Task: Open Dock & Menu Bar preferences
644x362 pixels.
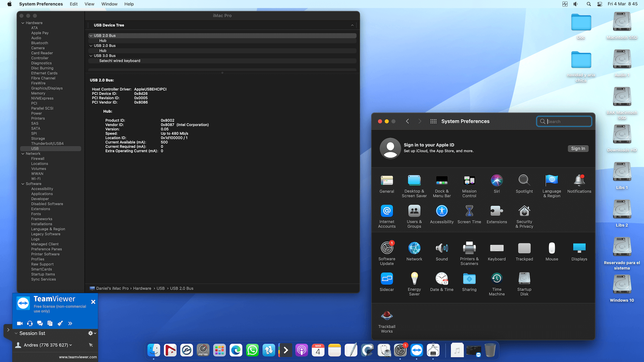Action: (x=442, y=186)
